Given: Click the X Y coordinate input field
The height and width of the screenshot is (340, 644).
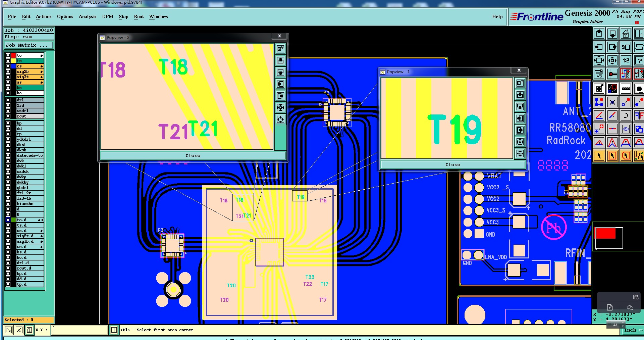Looking at the screenshot, I should [x=80, y=330].
